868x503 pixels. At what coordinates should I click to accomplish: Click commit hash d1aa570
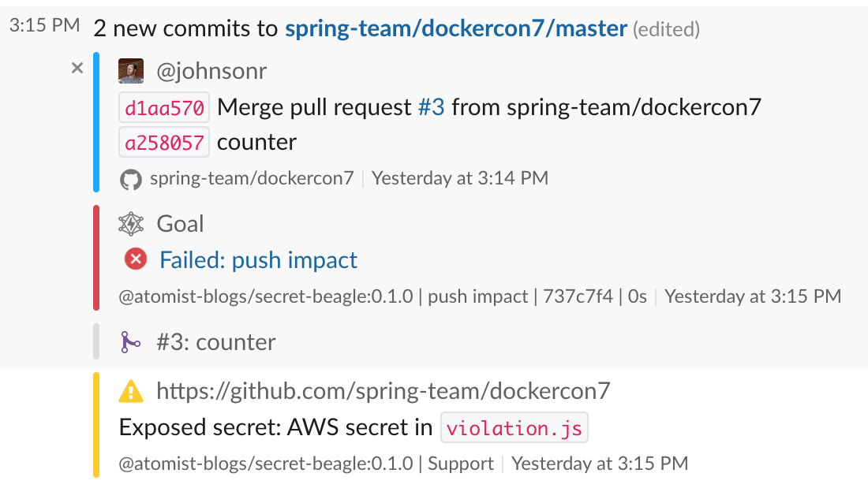pyautogui.click(x=164, y=107)
